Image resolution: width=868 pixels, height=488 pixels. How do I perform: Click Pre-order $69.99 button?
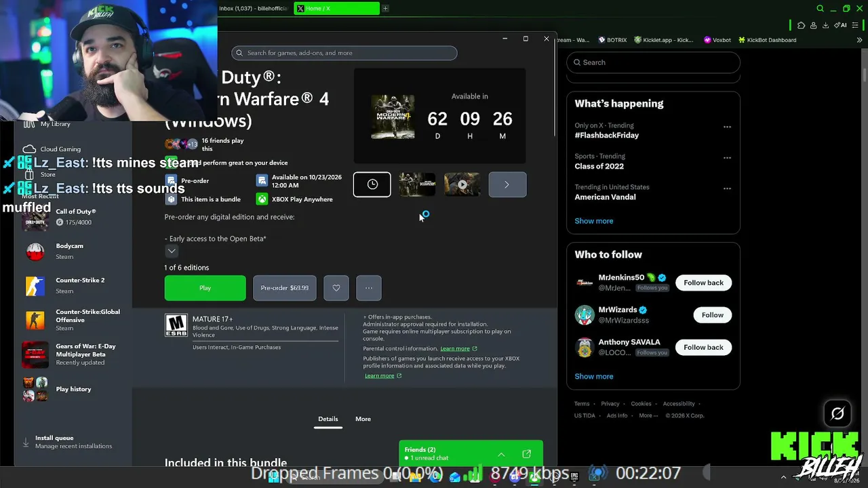285,288
